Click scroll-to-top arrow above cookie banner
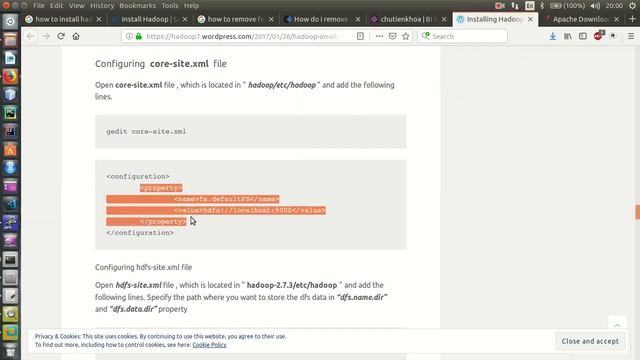Image resolution: width=640 pixels, height=360 pixels. click(x=617, y=325)
